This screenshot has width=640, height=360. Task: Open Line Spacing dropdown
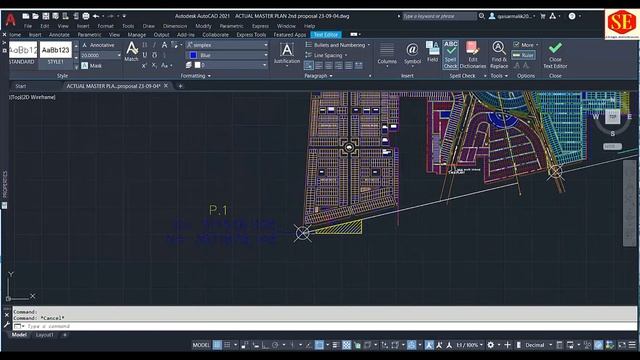[x=327, y=55]
